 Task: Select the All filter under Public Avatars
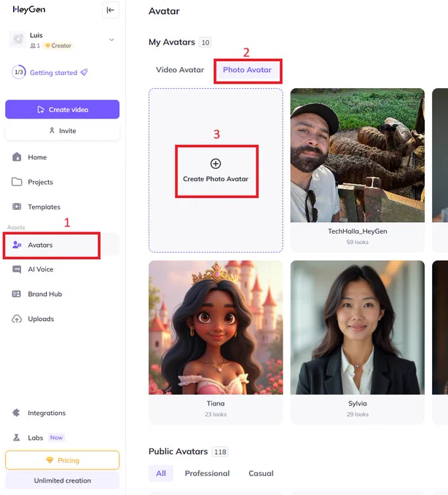[161, 473]
